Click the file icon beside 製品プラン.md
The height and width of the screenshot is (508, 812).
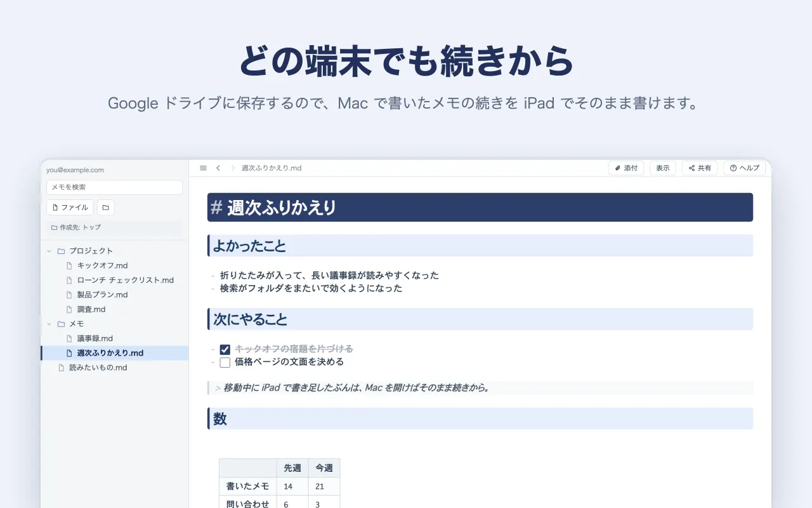pyautogui.click(x=70, y=295)
